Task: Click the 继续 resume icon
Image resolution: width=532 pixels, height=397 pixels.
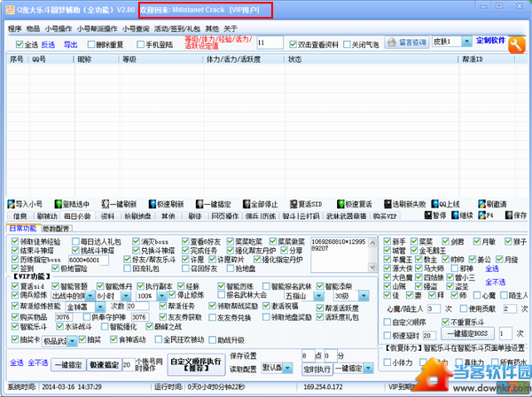Action: (x=455, y=215)
